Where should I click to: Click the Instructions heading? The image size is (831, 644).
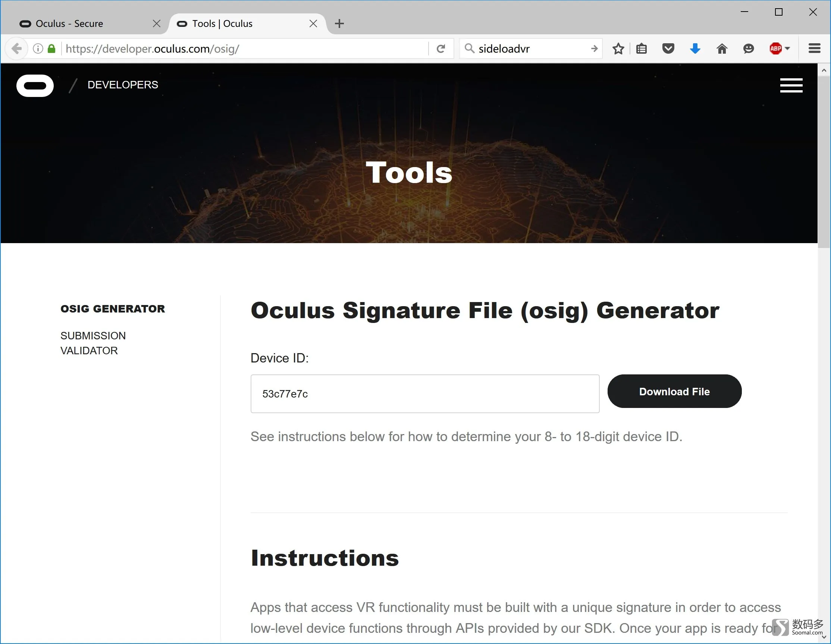(324, 558)
